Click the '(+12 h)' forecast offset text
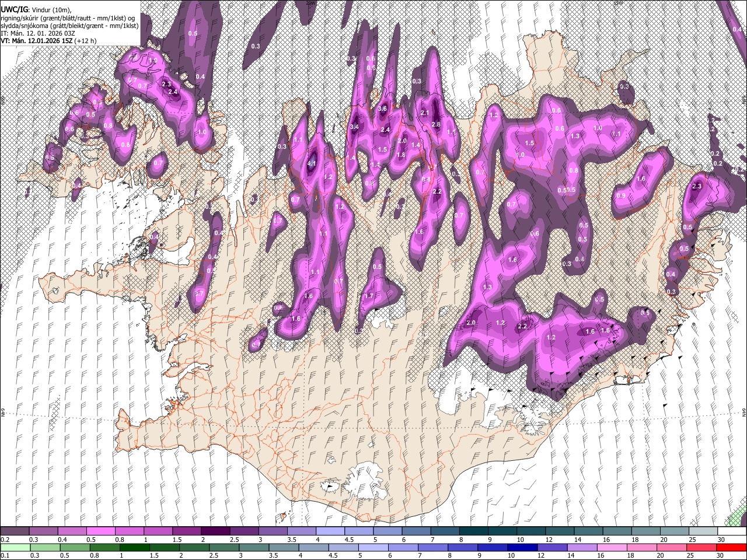Image resolution: width=747 pixels, height=560 pixels. point(85,41)
